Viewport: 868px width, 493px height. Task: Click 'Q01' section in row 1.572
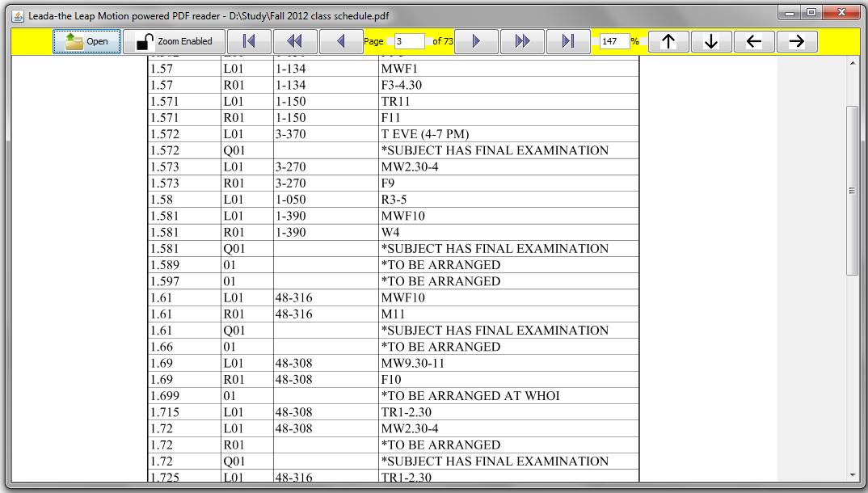(234, 150)
